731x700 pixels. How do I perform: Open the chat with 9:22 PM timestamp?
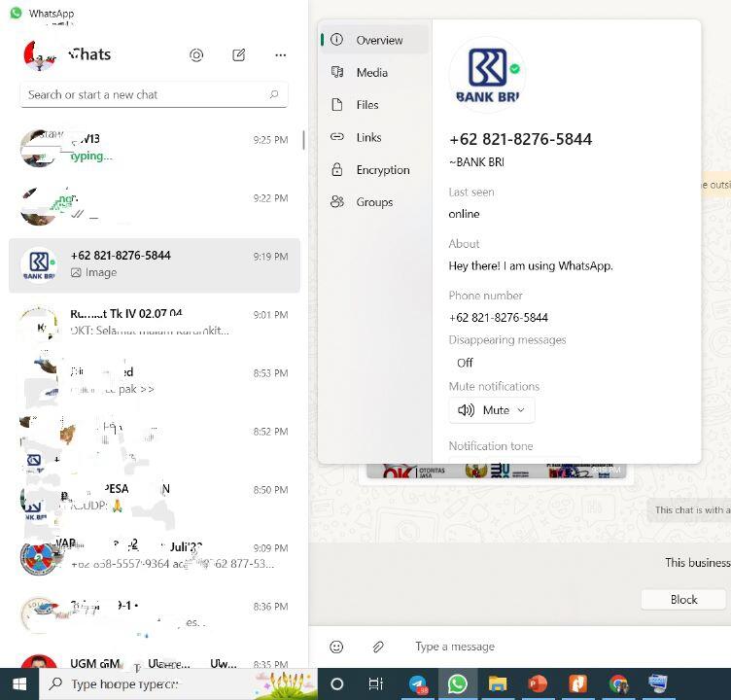click(155, 207)
